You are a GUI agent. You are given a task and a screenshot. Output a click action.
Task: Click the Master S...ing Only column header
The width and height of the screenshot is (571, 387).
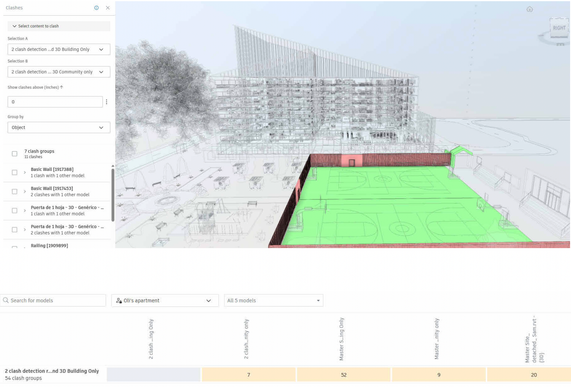click(x=342, y=339)
